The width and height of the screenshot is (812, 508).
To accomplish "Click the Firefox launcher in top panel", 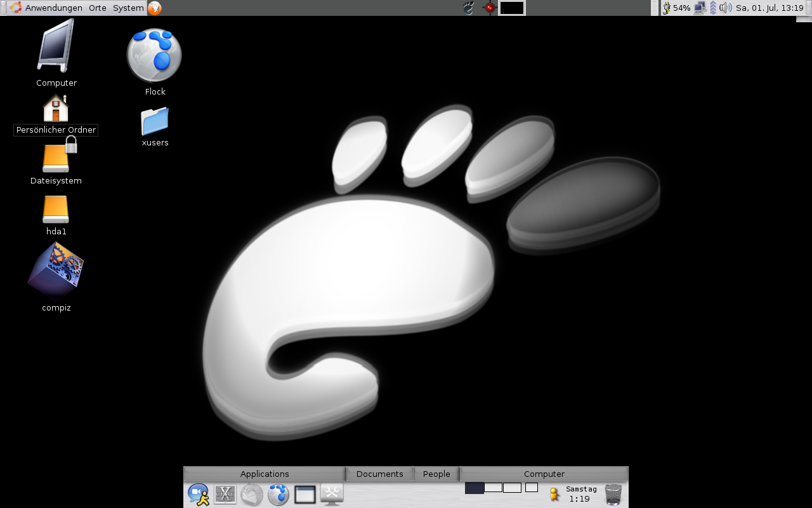I will [x=154, y=8].
